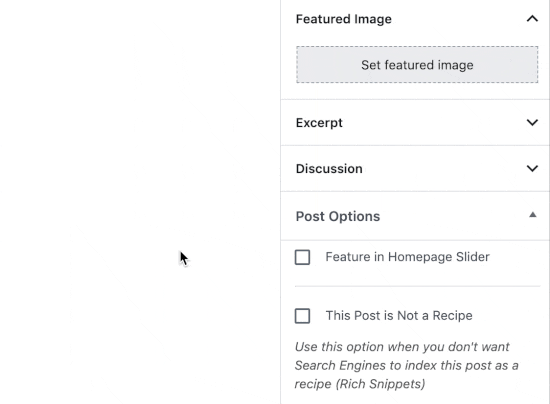Click the Set featured image button
Screen dimensions: 550x404
click(x=417, y=65)
